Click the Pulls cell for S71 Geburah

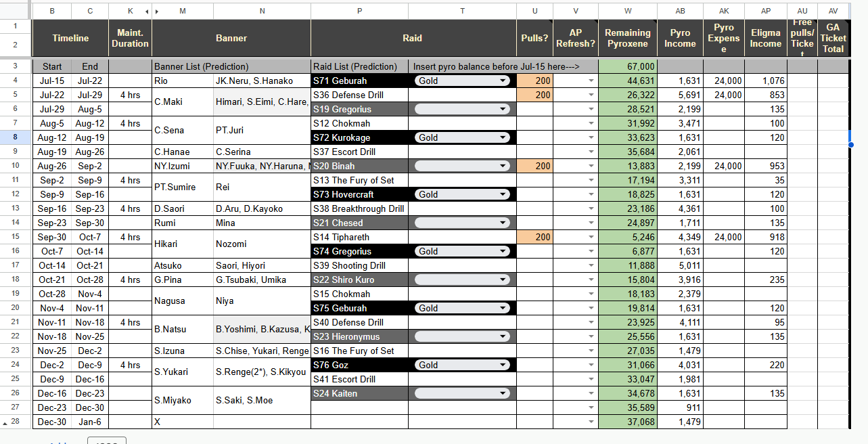pos(534,81)
